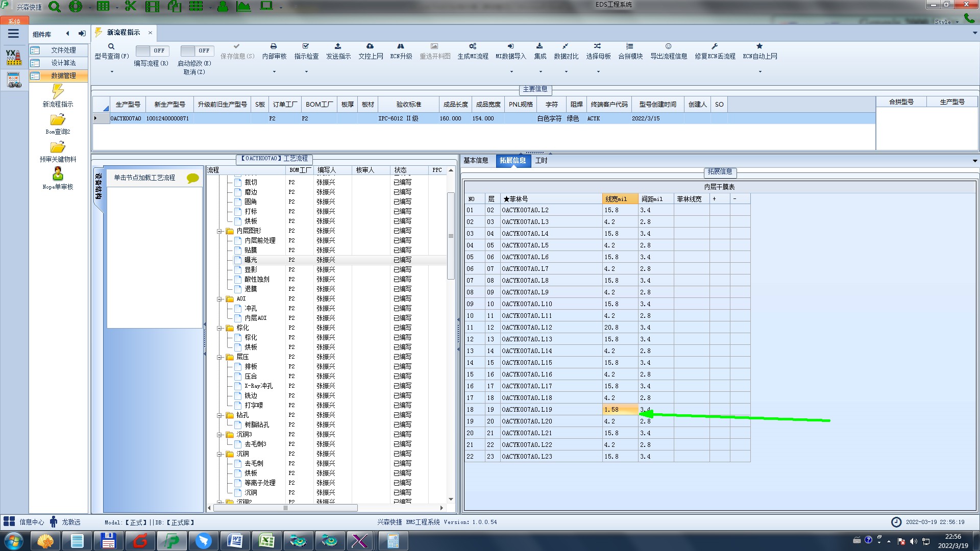
Task: Switch to the 工时 tab
Action: click(x=541, y=161)
